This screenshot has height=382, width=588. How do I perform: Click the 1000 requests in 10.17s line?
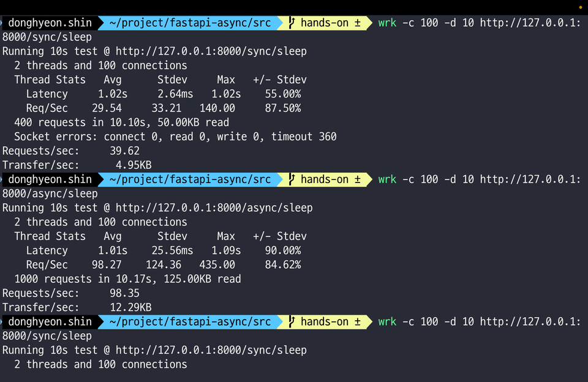point(127,279)
